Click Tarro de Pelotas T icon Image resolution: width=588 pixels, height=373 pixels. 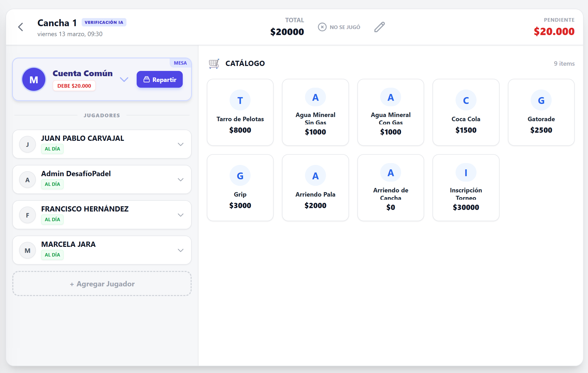point(240,100)
